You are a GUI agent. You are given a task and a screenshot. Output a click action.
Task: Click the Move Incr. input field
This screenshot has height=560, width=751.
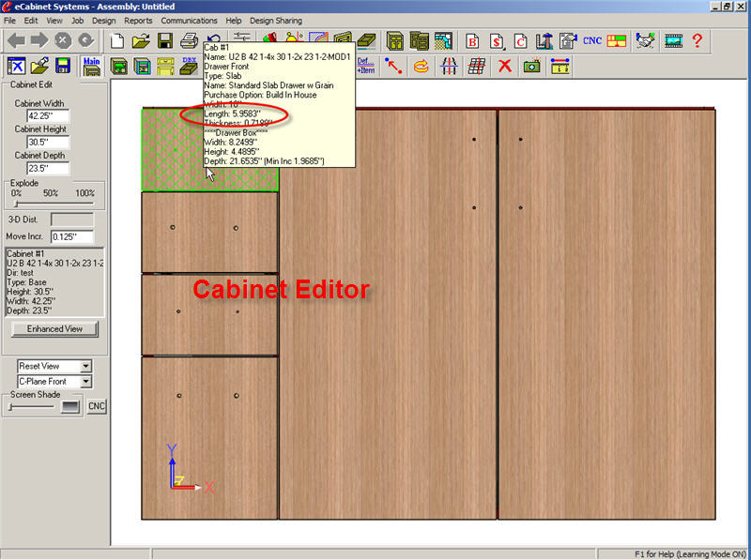72,237
